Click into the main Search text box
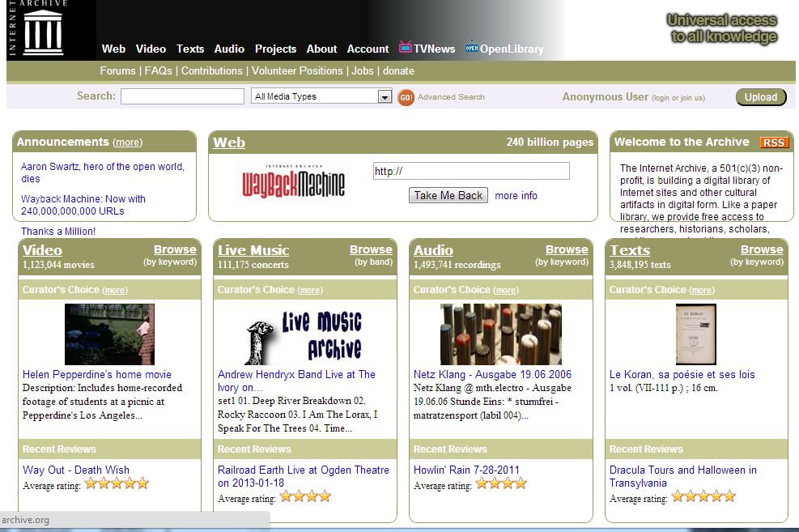799x532 pixels. pyautogui.click(x=182, y=96)
